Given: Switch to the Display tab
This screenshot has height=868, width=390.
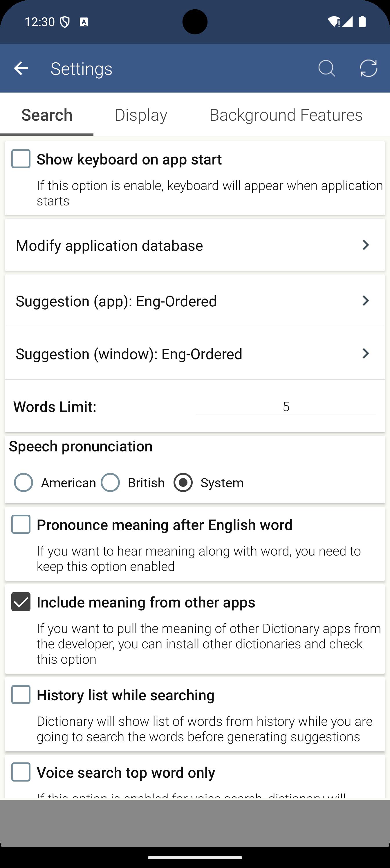Looking at the screenshot, I should click(x=141, y=115).
